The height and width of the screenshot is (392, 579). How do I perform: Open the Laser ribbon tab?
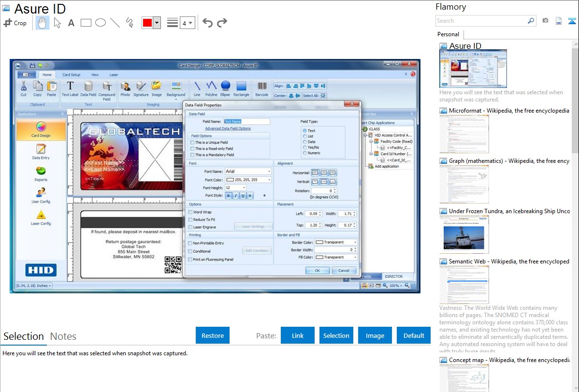pyautogui.click(x=114, y=74)
